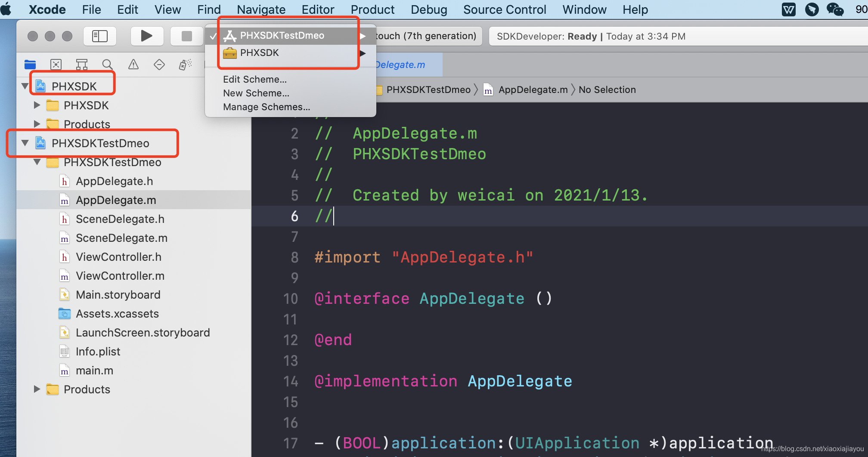Open the Product menu
The image size is (868, 457).
[372, 9]
